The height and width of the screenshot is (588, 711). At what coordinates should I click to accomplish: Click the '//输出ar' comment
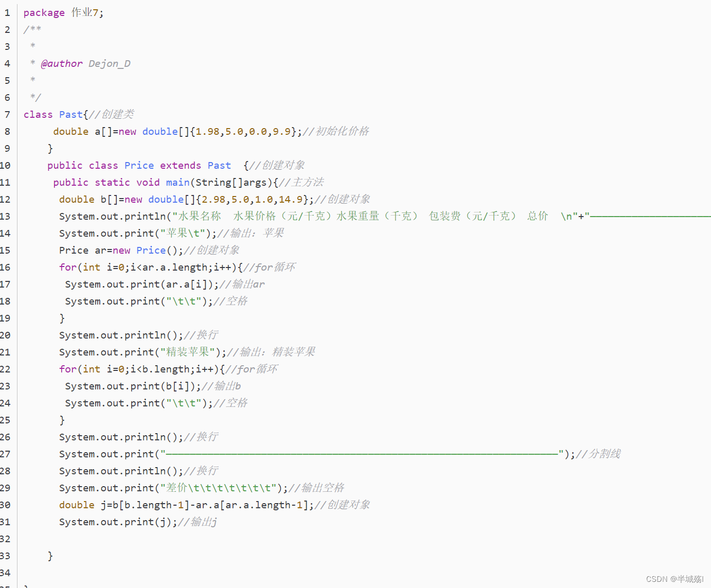[x=242, y=284]
